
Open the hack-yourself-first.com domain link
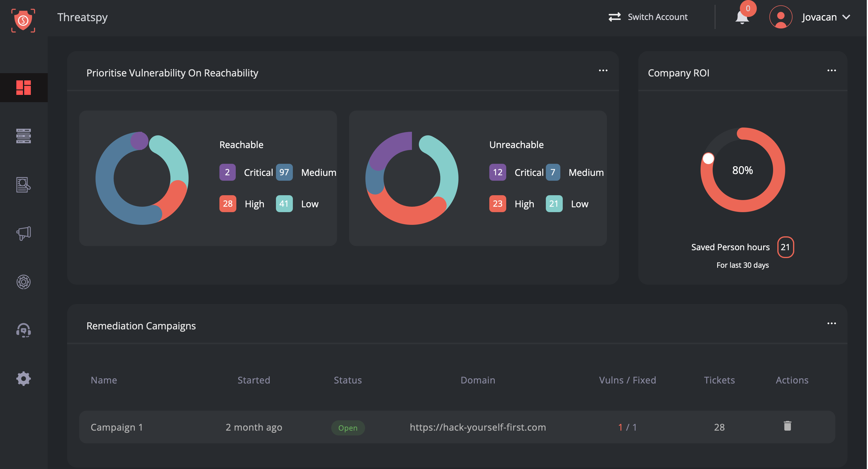click(478, 427)
